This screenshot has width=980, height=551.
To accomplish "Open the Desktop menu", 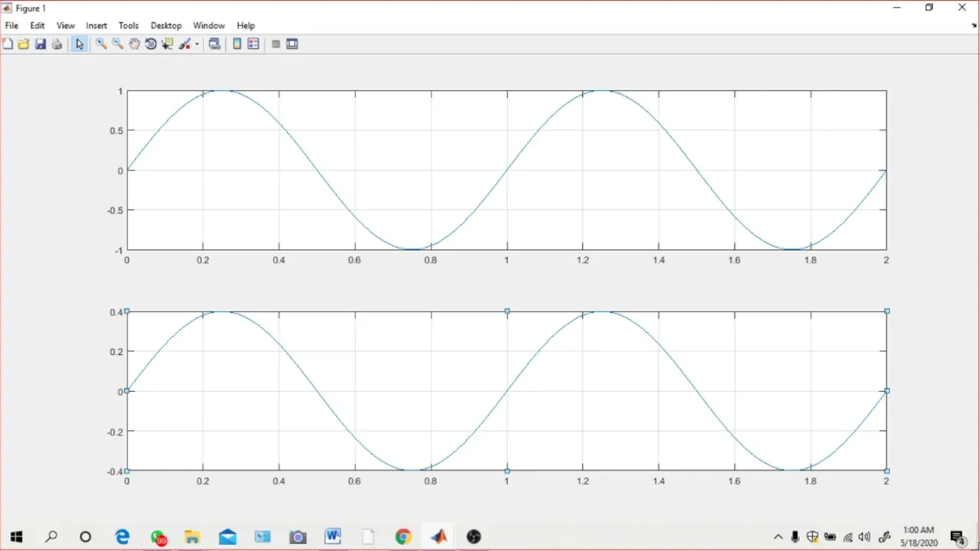I will pos(166,25).
